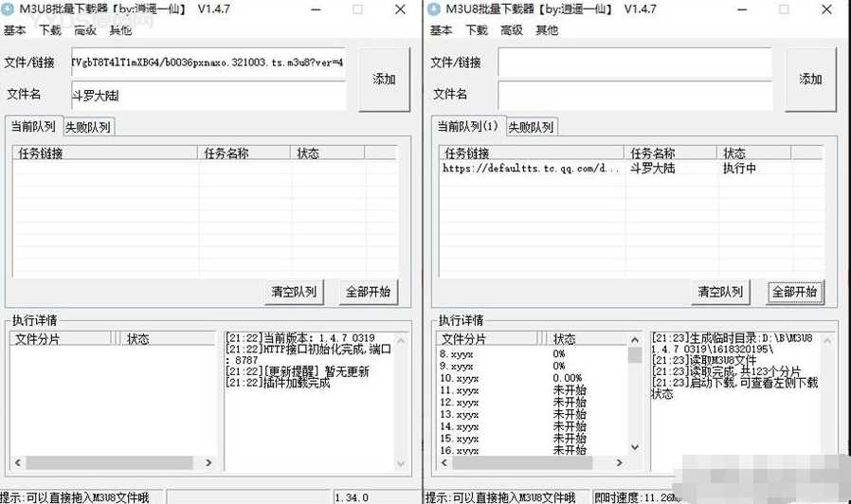Image resolution: width=851 pixels, height=504 pixels.
Task: Click empty 文件/链接 field in right window
Action: 635,63
